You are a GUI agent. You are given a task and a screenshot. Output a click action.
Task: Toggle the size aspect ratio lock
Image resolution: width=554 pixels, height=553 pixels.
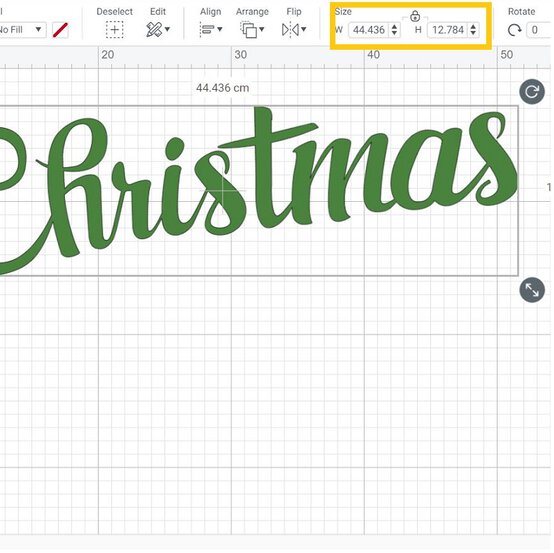coord(415,16)
